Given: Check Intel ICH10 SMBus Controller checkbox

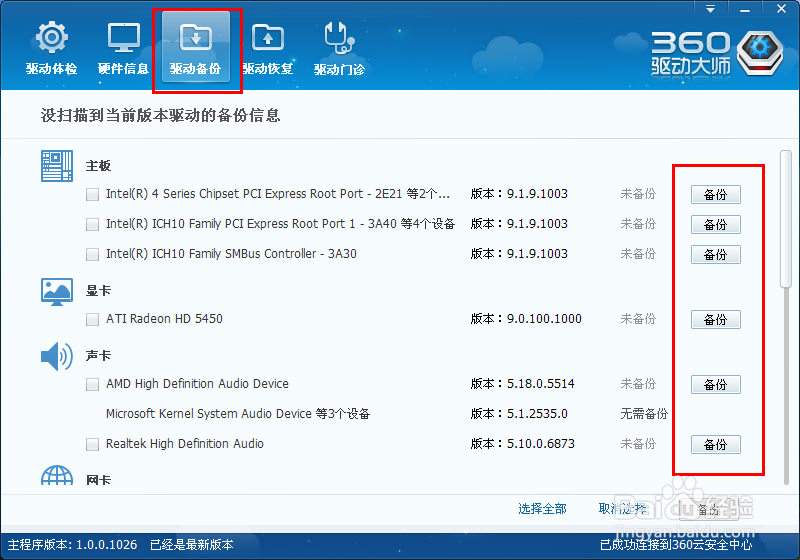Looking at the screenshot, I should pos(92,254).
